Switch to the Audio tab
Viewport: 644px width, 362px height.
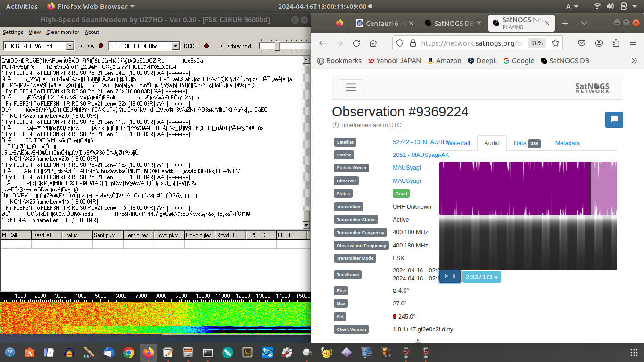492,143
